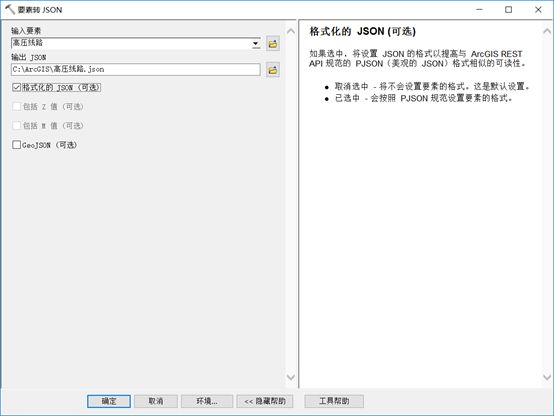Click the hammer tool icon in title bar
This screenshot has height=416, width=554.
[x=10, y=9]
